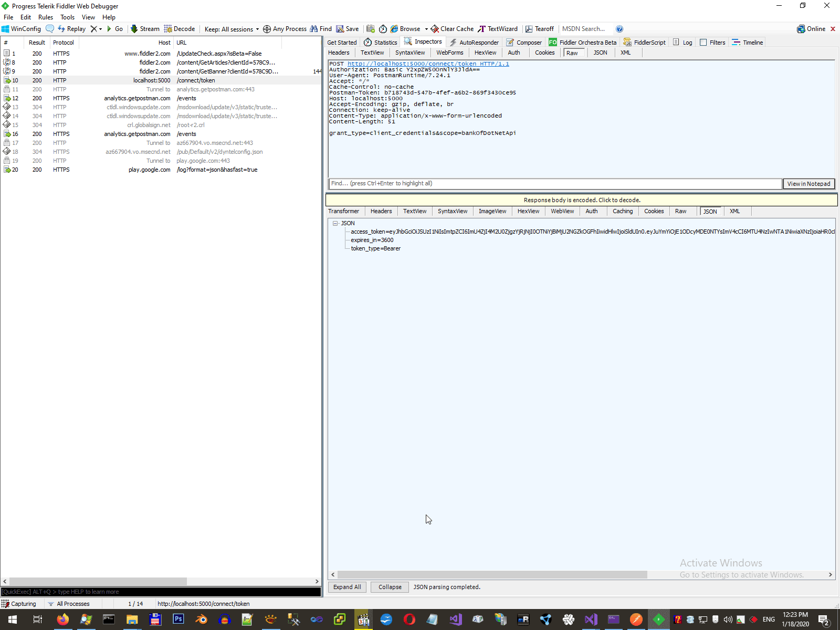Click the Online status indicator

tap(811, 29)
